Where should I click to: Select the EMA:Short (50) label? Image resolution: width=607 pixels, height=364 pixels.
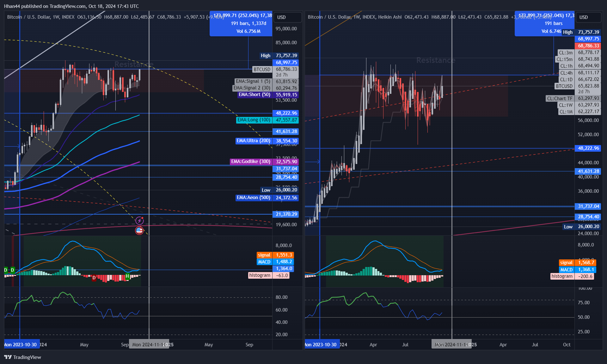click(268, 94)
